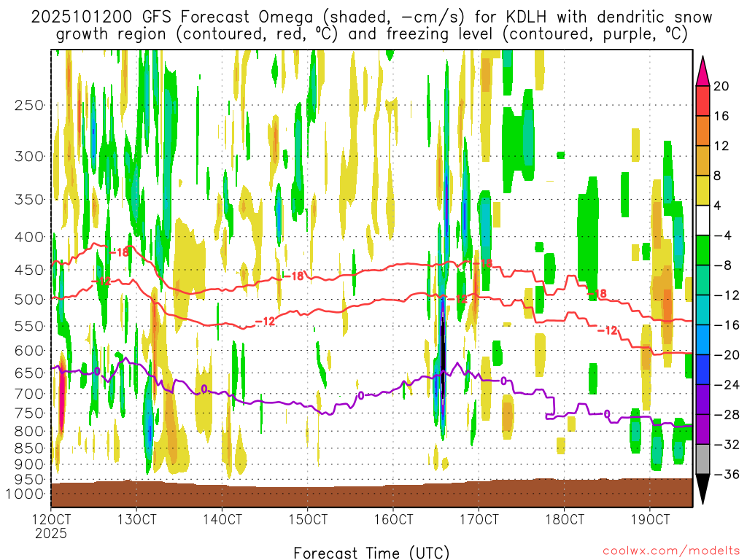Click the -12 contour label near 145CT

click(266, 322)
